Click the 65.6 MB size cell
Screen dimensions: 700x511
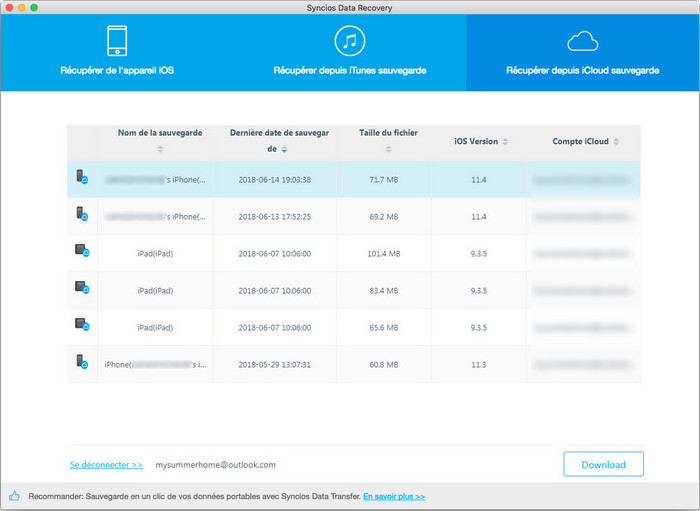coord(383,328)
